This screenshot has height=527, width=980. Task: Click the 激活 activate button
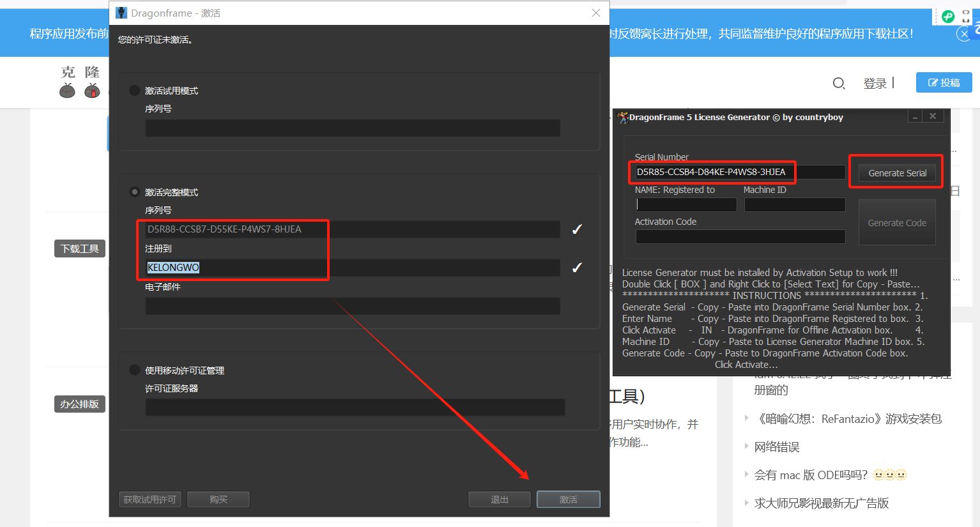point(569,500)
